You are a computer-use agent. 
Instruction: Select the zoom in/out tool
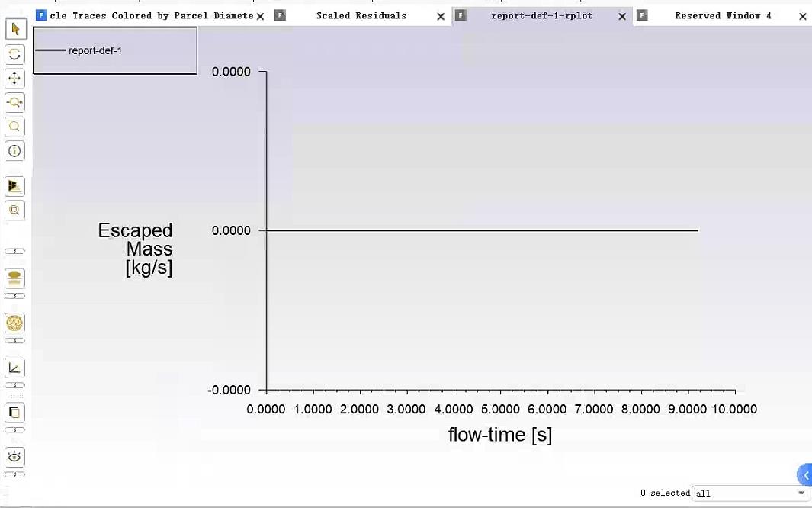click(x=14, y=102)
